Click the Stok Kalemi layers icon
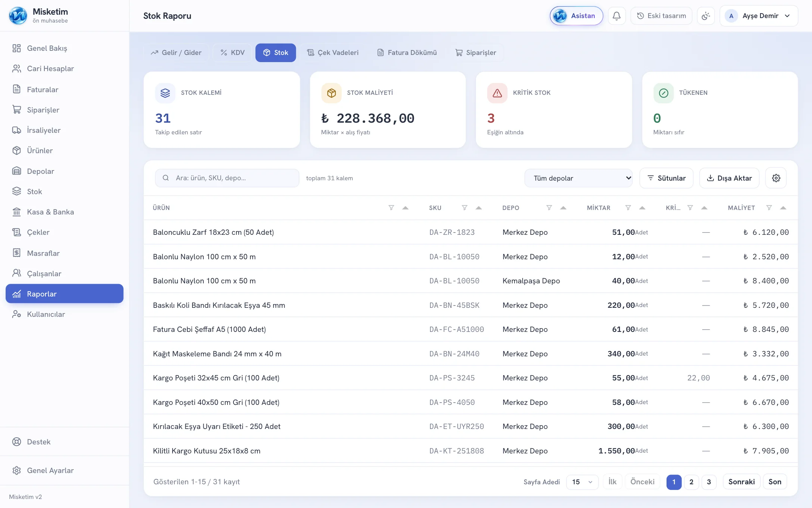812x508 pixels. click(165, 93)
